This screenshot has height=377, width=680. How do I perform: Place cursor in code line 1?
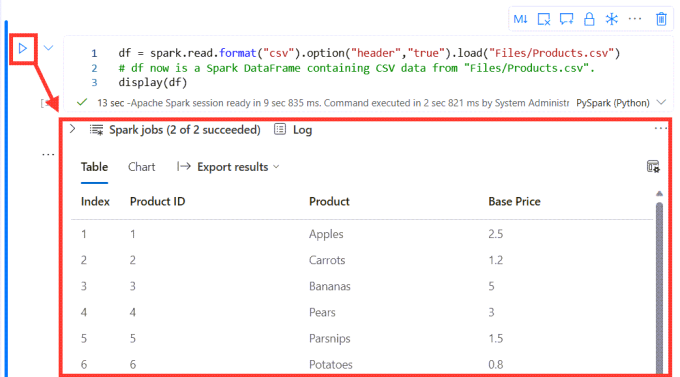click(369, 53)
